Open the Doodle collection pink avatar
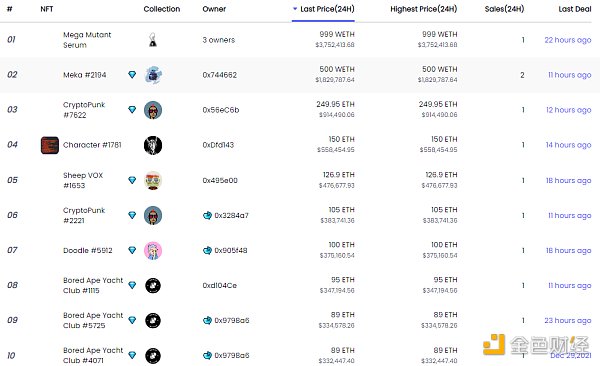Image resolution: width=600 pixels, height=366 pixels. (x=153, y=251)
